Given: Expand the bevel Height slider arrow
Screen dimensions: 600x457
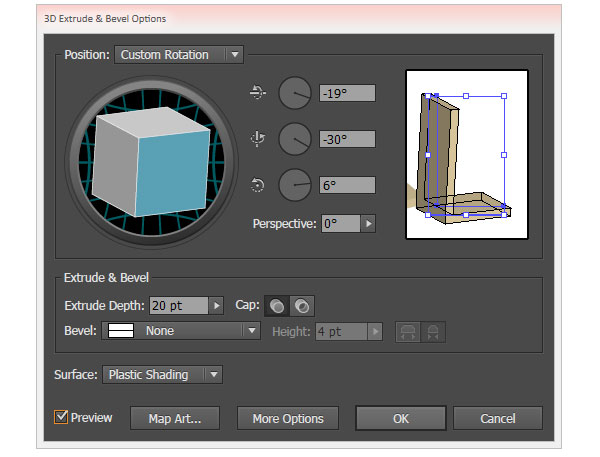Looking at the screenshot, I should pyautogui.click(x=375, y=332).
